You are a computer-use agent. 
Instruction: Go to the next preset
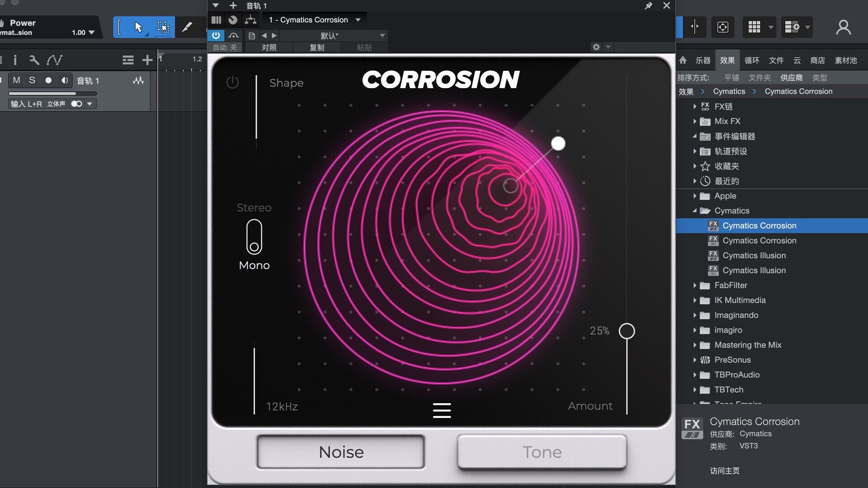pos(274,36)
